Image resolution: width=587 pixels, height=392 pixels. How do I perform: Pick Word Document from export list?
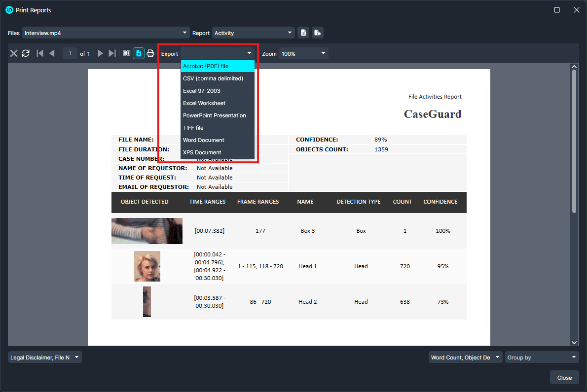pos(218,140)
